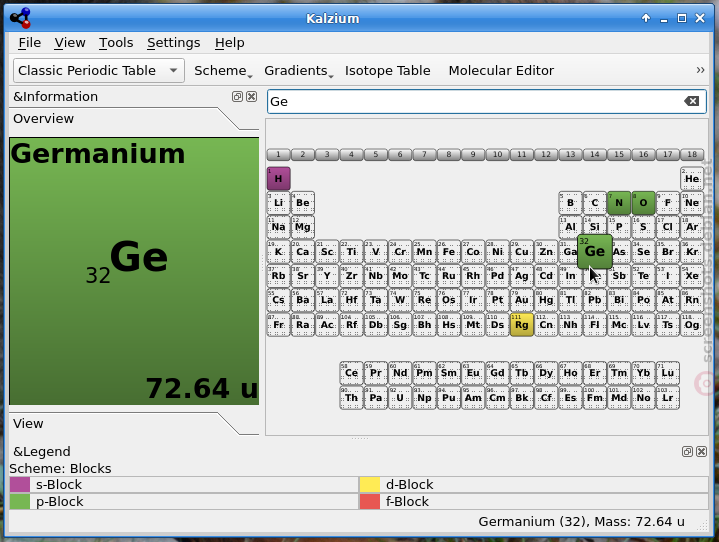Click the s-Block purple legend swatch
This screenshot has height=542, width=719.
[x=20, y=485]
